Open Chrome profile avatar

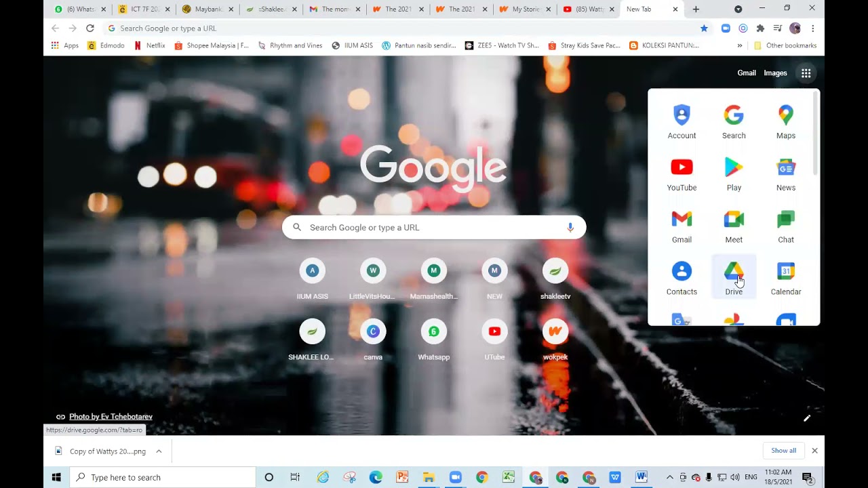(795, 28)
